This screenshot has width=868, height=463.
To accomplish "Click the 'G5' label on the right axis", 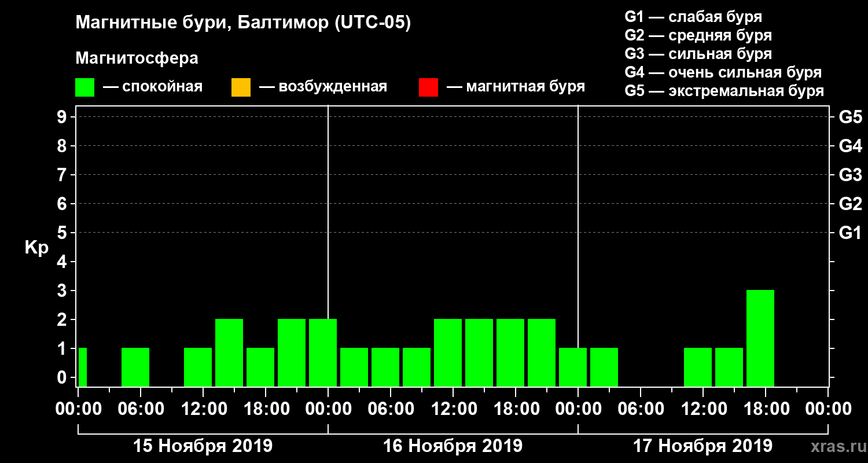I will coord(850,117).
